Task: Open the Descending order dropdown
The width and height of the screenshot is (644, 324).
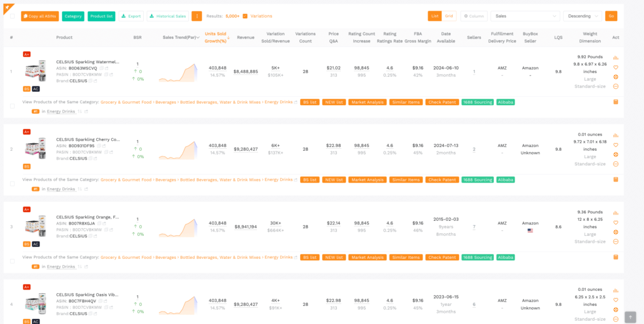Action: [x=582, y=16]
